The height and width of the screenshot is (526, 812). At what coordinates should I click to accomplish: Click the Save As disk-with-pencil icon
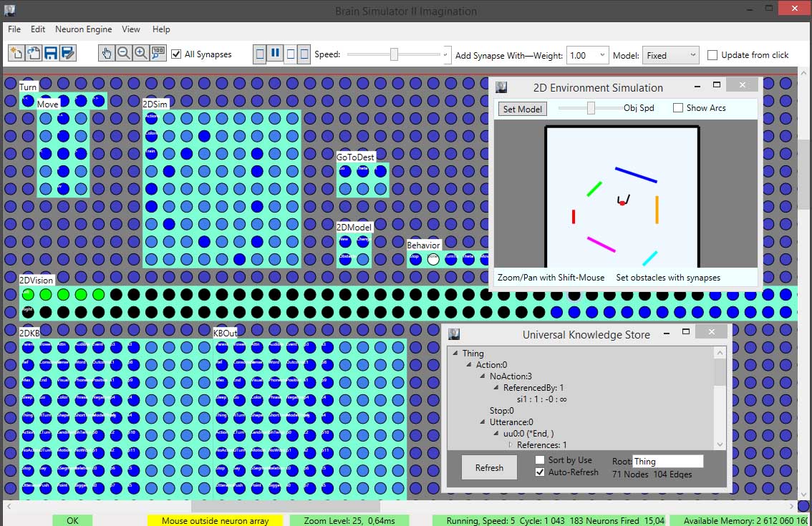[x=68, y=53]
